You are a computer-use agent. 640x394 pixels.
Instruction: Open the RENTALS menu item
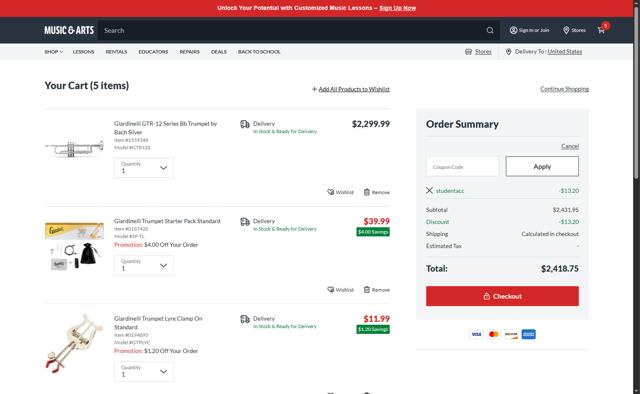[x=116, y=52]
